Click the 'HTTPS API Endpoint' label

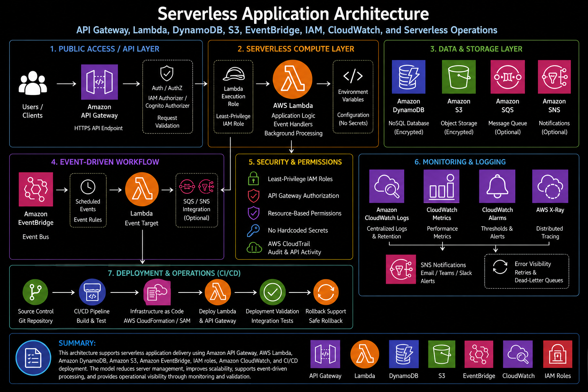(x=98, y=128)
